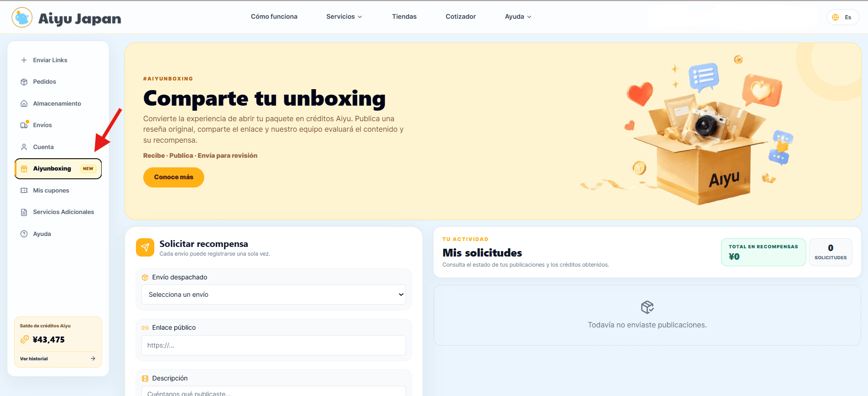This screenshot has width=868, height=396.
Task: Click the #AIYUNBOXING hashtag text
Action: [x=168, y=79]
